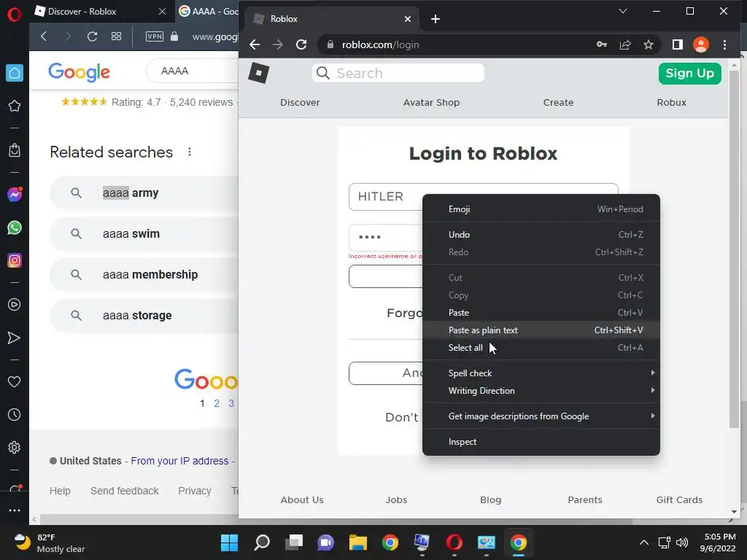Viewport: 747px width, 560px height.
Task: Go to Google results page 2
Action: pyautogui.click(x=216, y=403)
